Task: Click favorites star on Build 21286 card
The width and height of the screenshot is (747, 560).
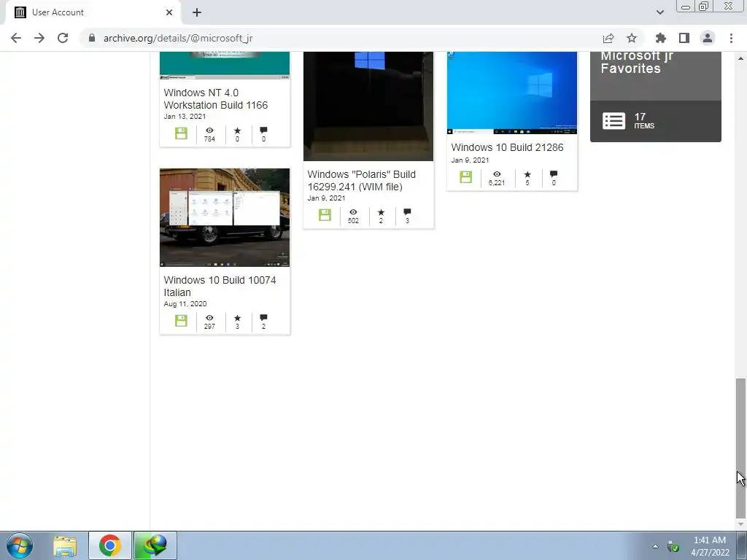Action: 527,174
